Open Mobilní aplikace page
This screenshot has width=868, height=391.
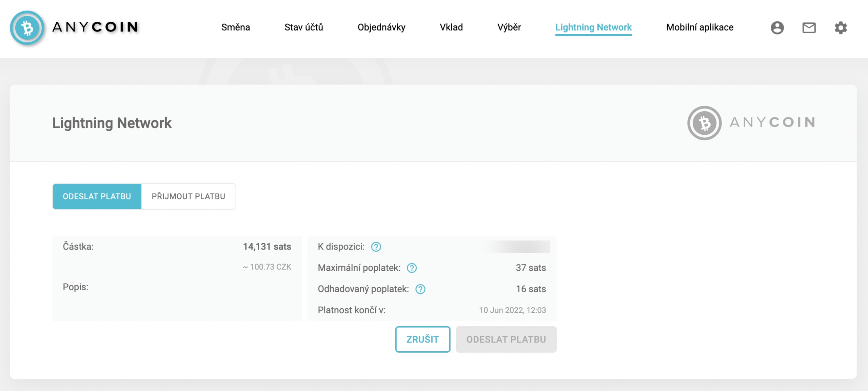point(699,27)
